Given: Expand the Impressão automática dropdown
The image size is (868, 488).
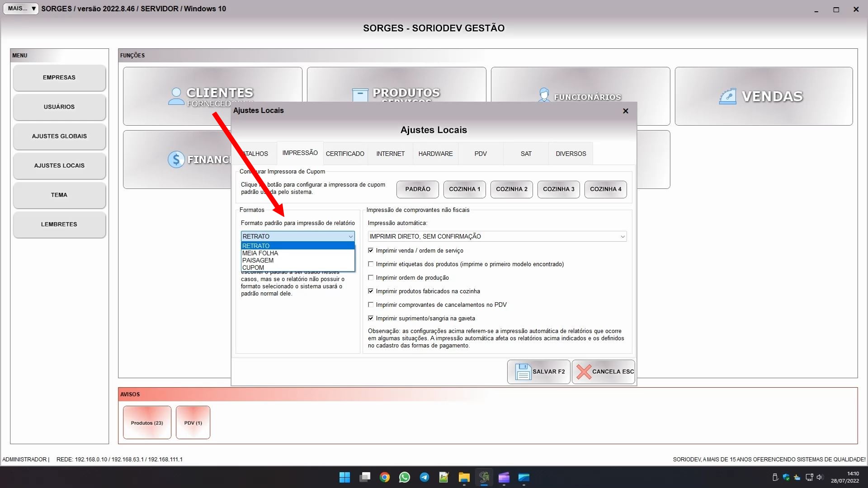Looking at the screenshot, I should tap(622, 236).
